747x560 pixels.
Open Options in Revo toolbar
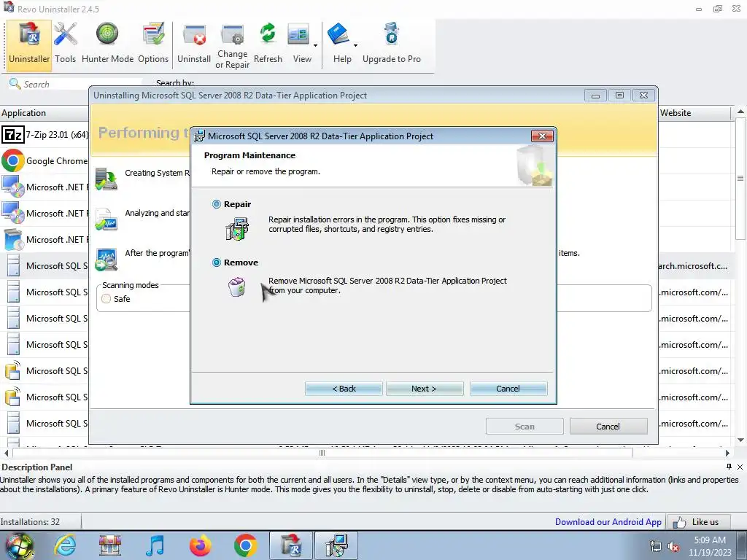[153, 34]
